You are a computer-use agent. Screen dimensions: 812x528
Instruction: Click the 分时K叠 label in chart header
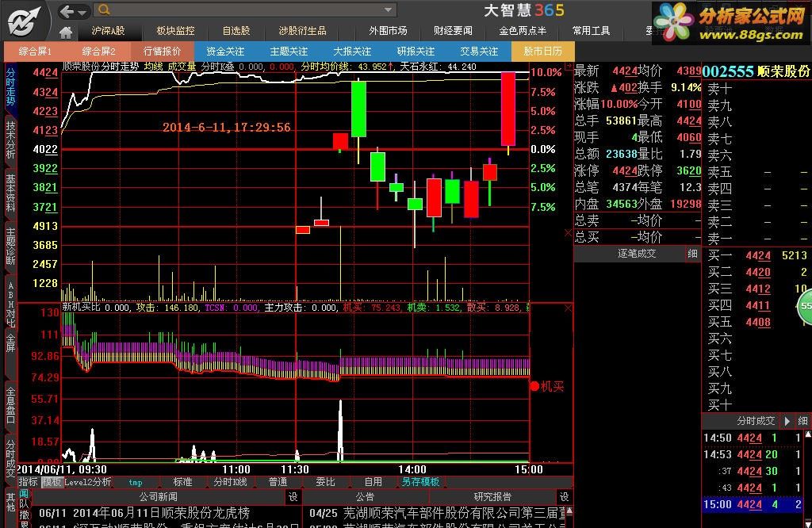217,67
